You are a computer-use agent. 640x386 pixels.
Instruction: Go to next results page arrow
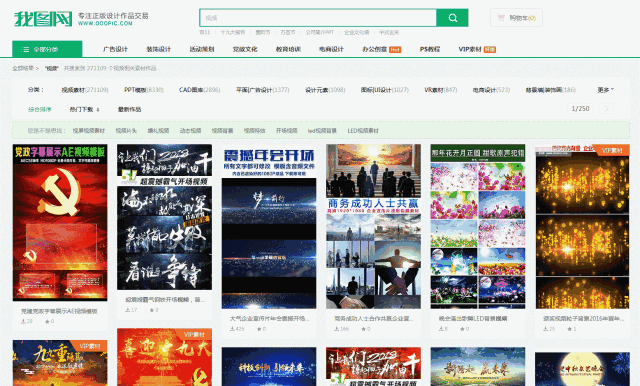pos(607,109)
